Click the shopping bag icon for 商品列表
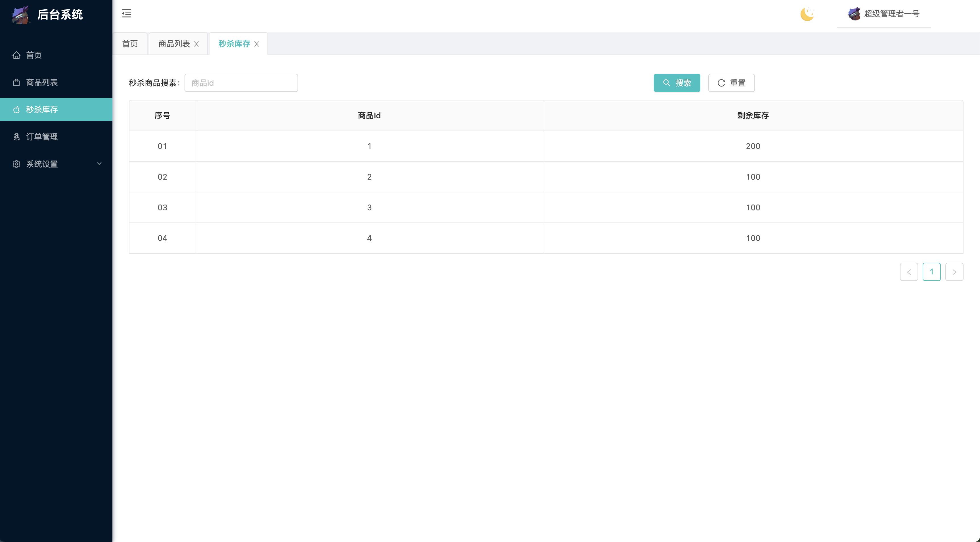Screen dimensions: 980x542 click(x=16, y=83)
